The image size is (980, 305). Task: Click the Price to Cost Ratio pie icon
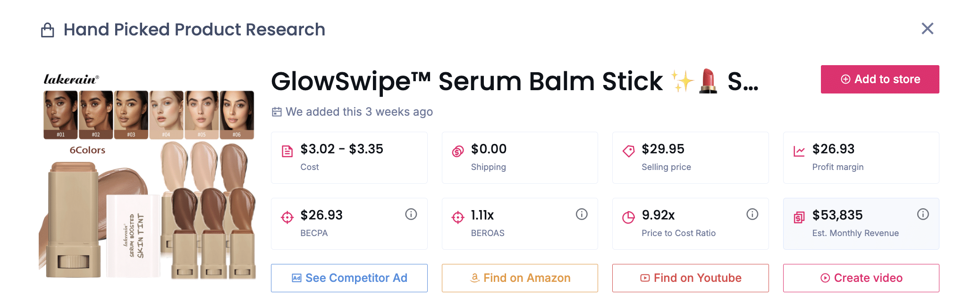[x=628, y=218]
